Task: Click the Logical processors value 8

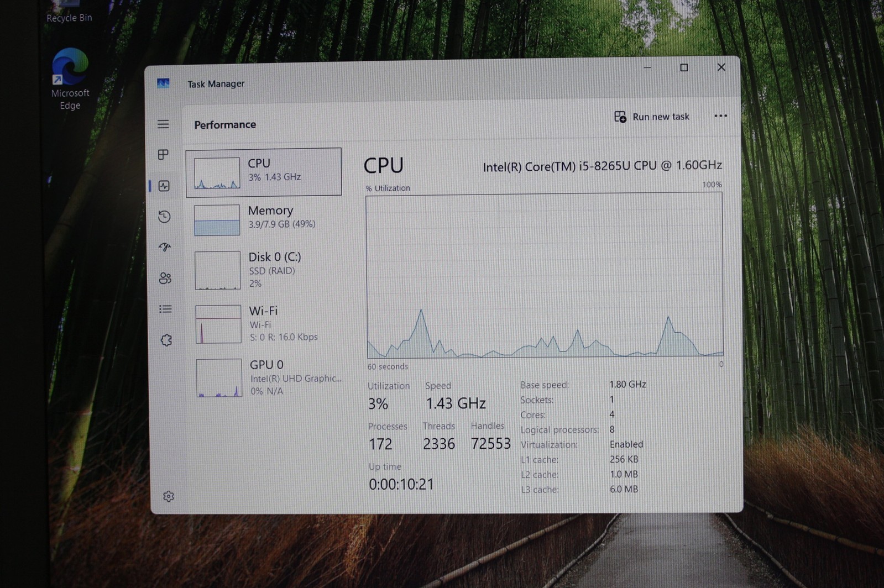Action: [x=612, y=429]
